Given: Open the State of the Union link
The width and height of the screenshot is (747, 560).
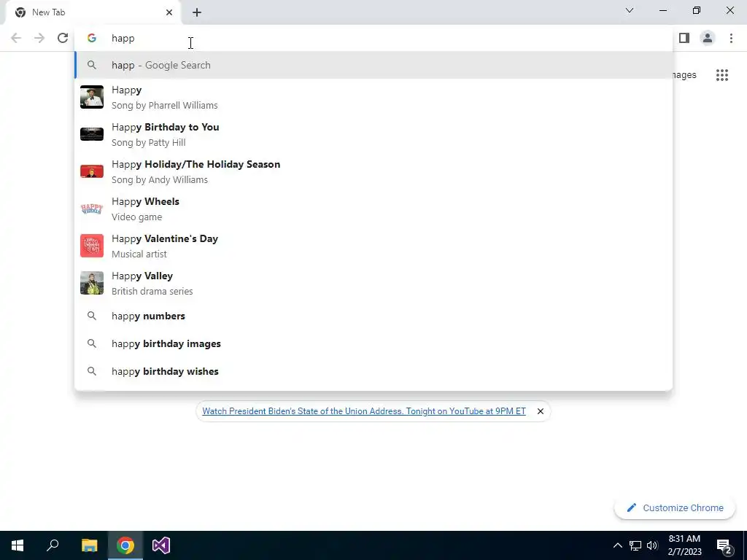Looking at the screenshot, I should point(364,411).
